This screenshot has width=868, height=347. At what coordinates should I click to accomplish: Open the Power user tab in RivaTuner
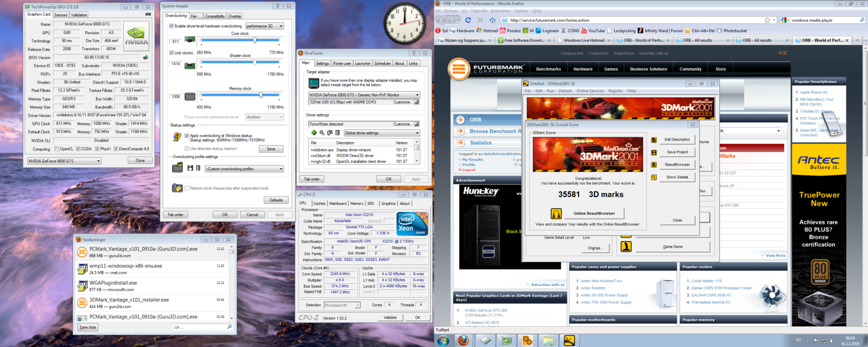point(342,64)
